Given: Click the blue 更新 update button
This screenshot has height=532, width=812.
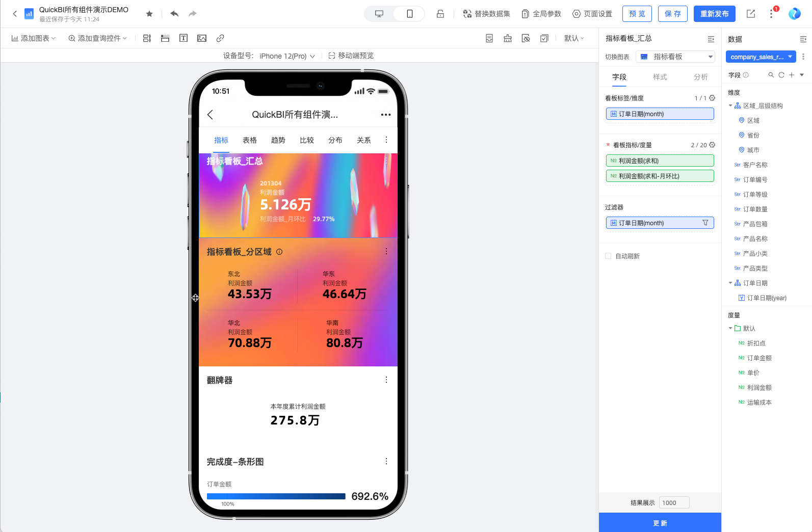Looking at the screenshot, I should 660,522.
